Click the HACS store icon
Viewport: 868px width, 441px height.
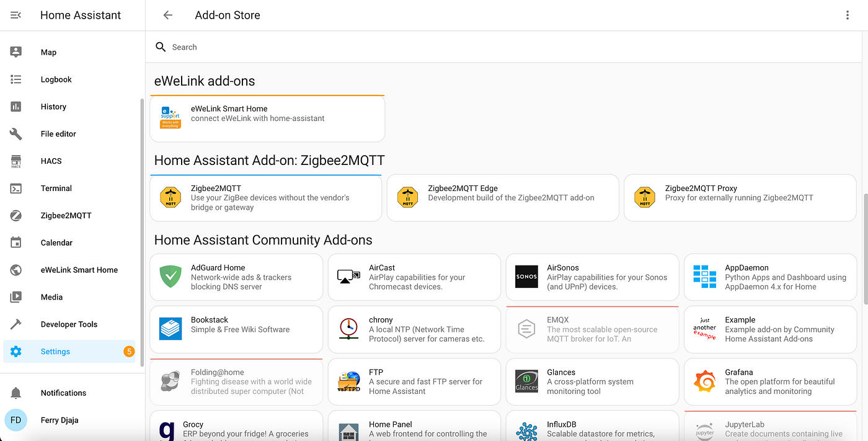16,161
